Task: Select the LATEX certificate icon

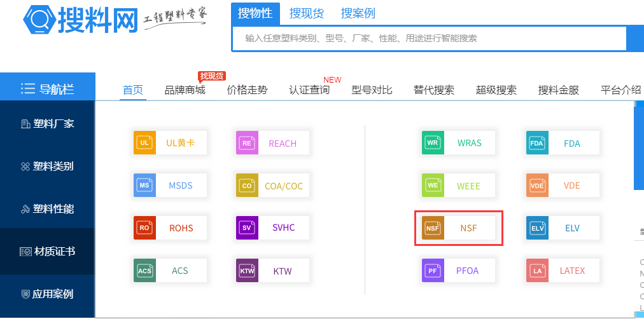Action: (536, 270)
